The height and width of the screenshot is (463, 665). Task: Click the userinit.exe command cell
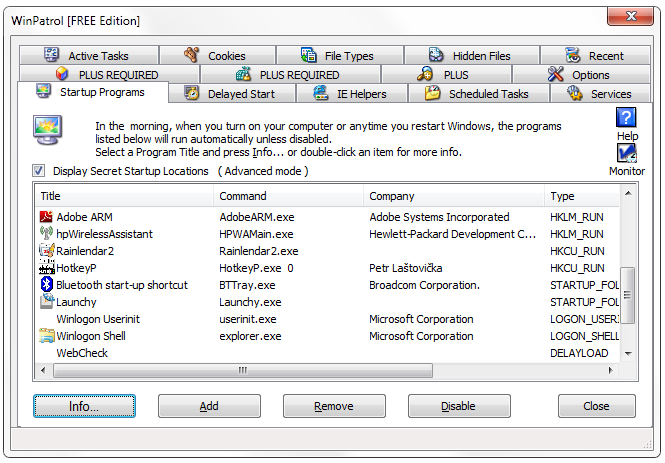(x=248, y=319)
